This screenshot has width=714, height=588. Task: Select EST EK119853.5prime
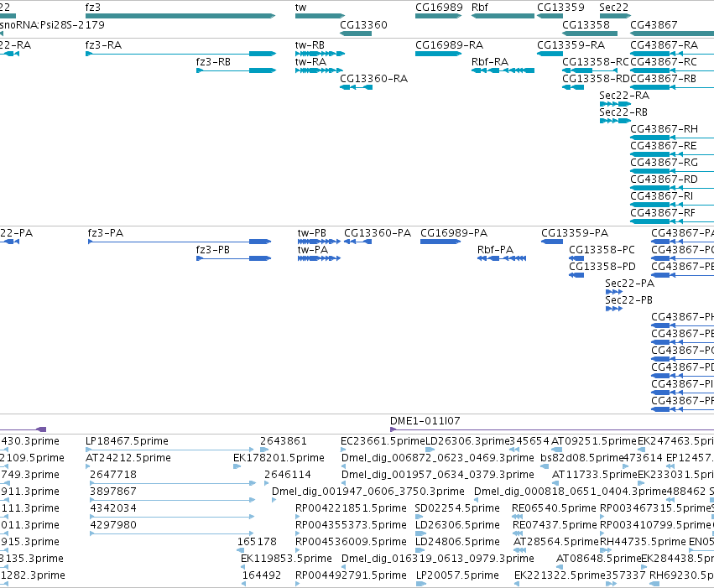[243, 567]
